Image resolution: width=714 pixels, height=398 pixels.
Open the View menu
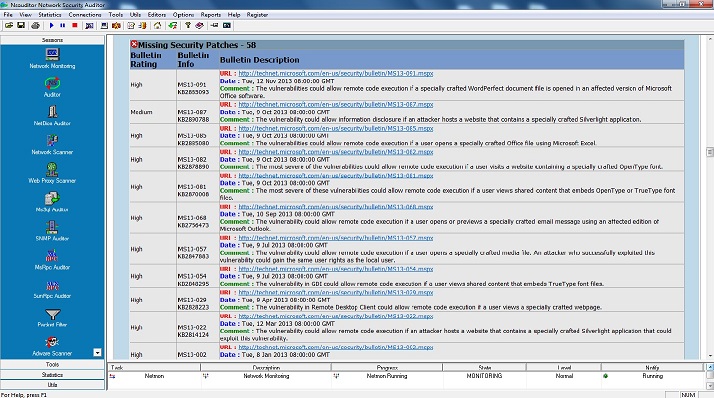(x=25, y=15)
